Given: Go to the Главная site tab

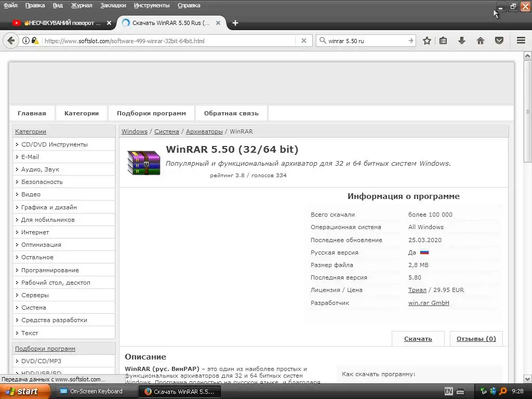Looking at the screenshot, I should click(32, 113).
